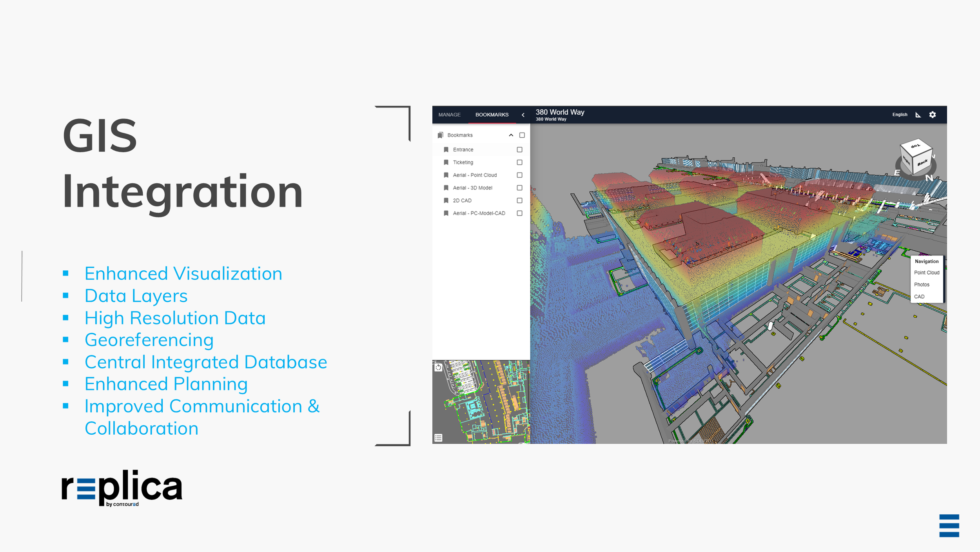Click the Top face of the view cube
Image resolution: width=980 pixels, height=552 pixels.
click(x=915, y=146)
